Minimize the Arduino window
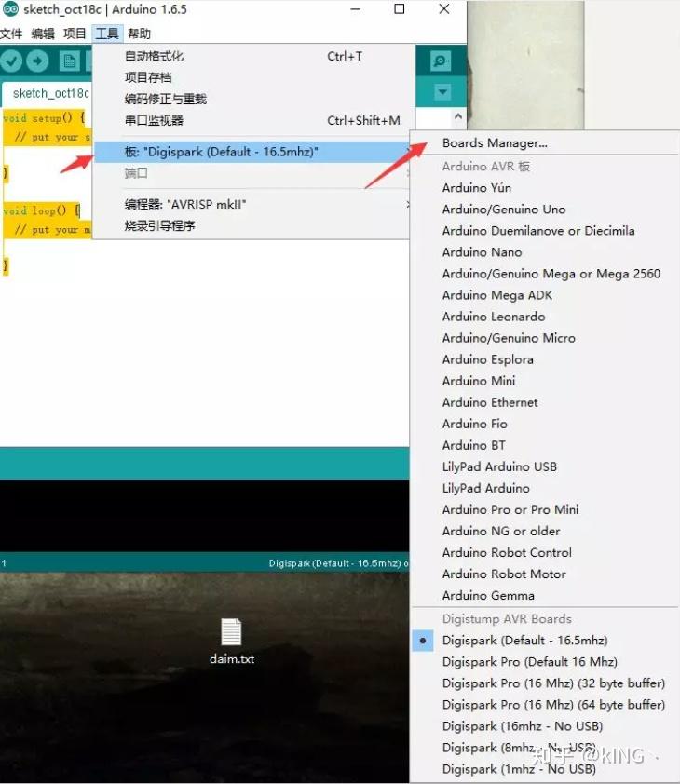The image size is (680, 784). pos(356,9)
